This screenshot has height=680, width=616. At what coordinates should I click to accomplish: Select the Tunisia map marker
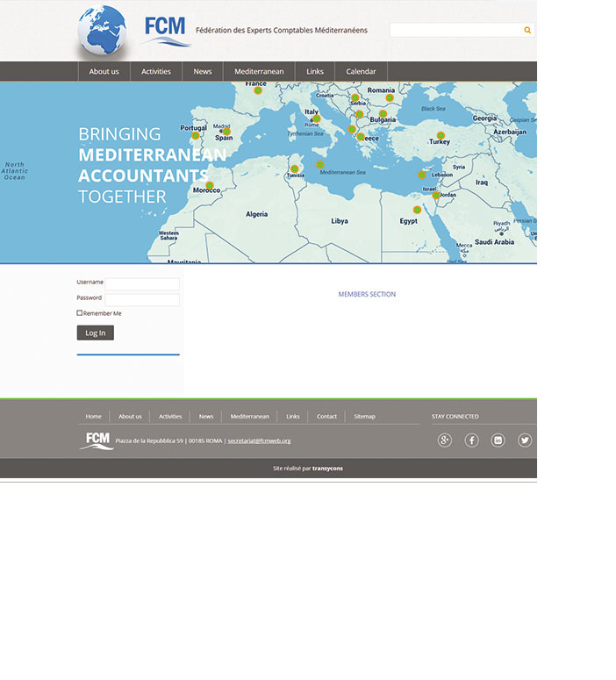tap(295, 168)
